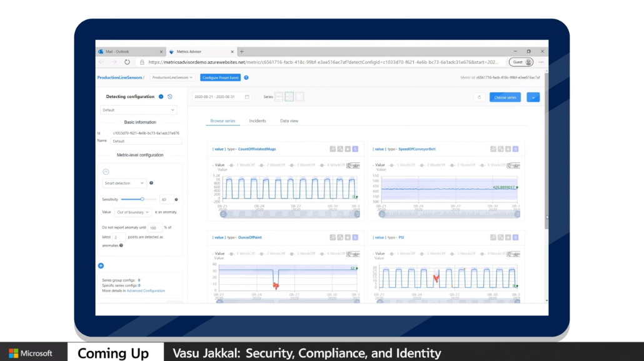
Task: Click the star icon on CountOfFinishedMugs chart
Action: pos(348,149)
